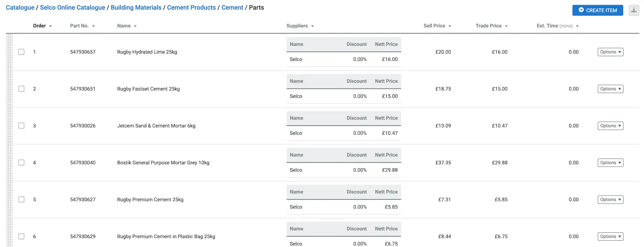644x247 pixels.
Task: Click part number 547930629
Action: (83, 237)
